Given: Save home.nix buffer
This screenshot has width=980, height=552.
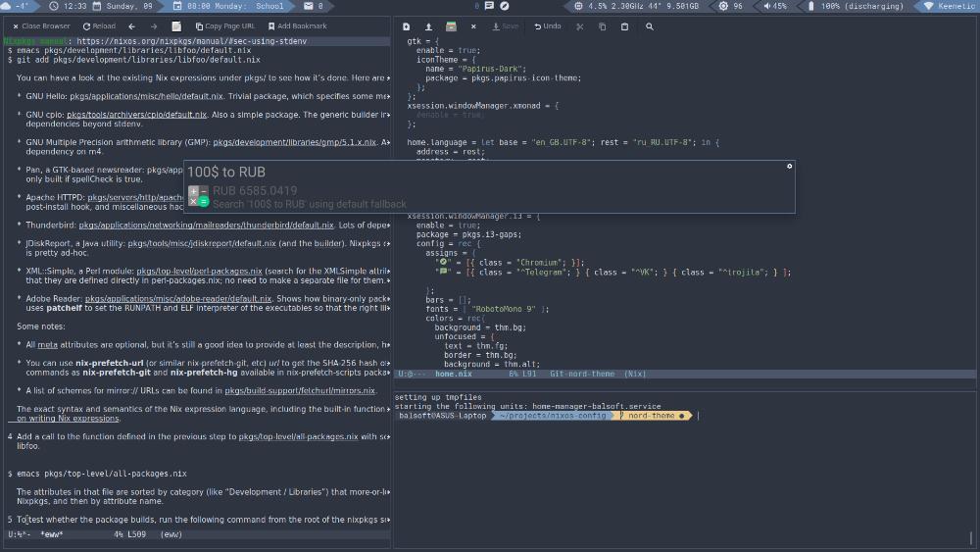Looking at the screenshot, I should point(506,26).
